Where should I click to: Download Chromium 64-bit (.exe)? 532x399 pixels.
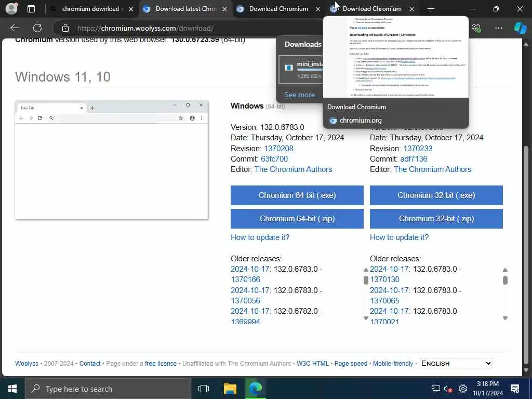297,195
